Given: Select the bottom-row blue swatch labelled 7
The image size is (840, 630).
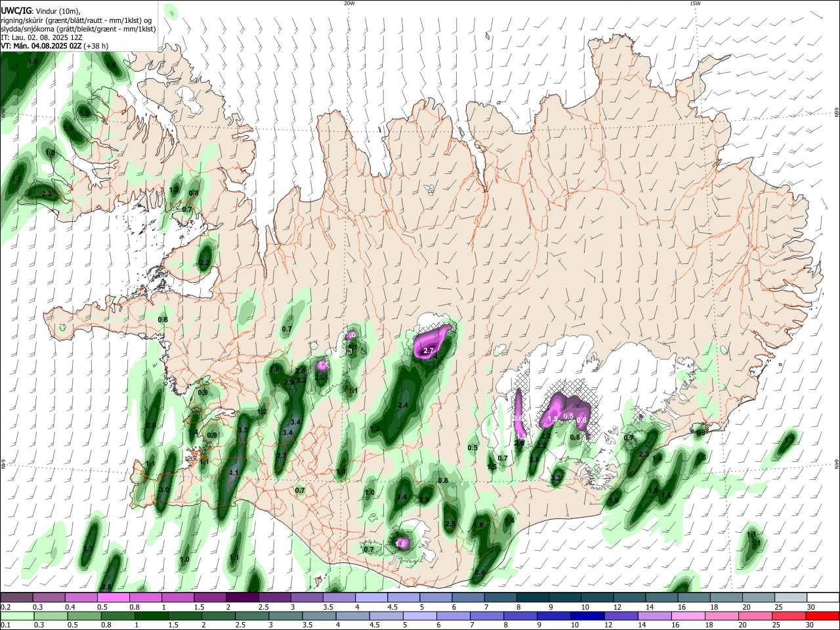Looking at the screenshot, I should click(487, 616).
